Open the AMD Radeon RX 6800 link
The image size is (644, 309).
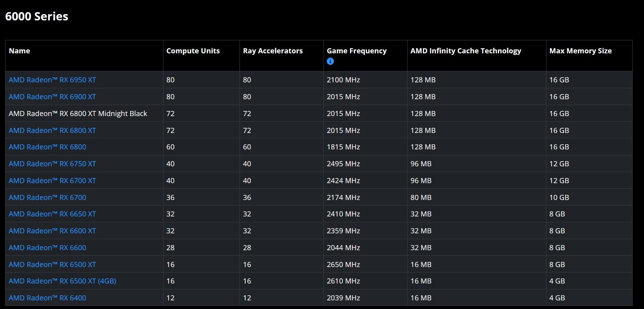tap(47, 147)
